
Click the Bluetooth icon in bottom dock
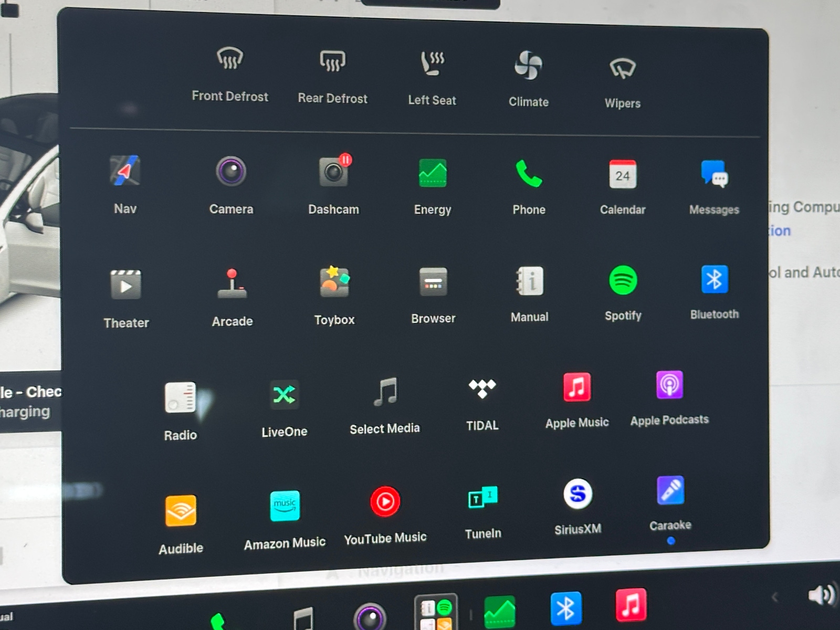[x=566, y=609]
